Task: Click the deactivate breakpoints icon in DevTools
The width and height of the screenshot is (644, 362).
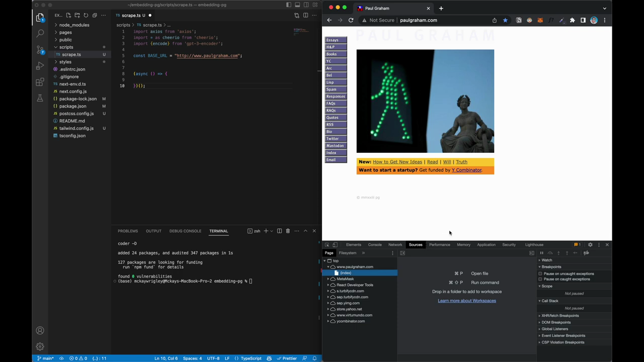Action: [x=586, y=253]
